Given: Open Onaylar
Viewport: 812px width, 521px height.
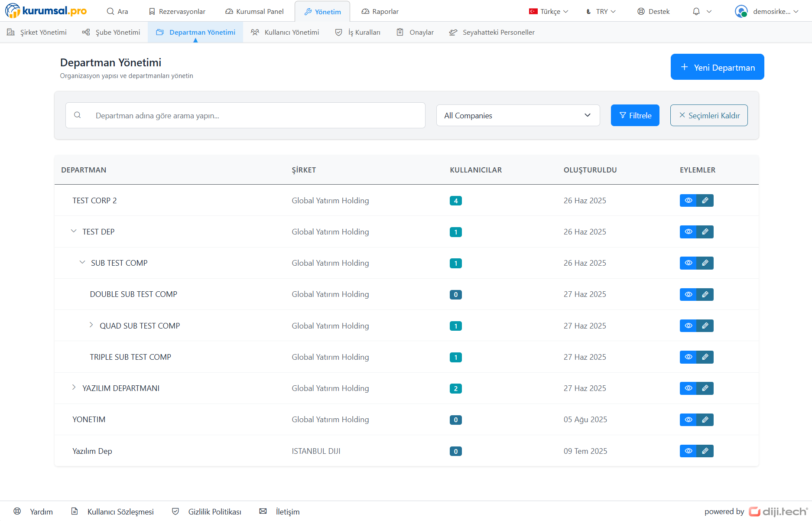Looking at the screenshot, I should [x=415, y=32].
